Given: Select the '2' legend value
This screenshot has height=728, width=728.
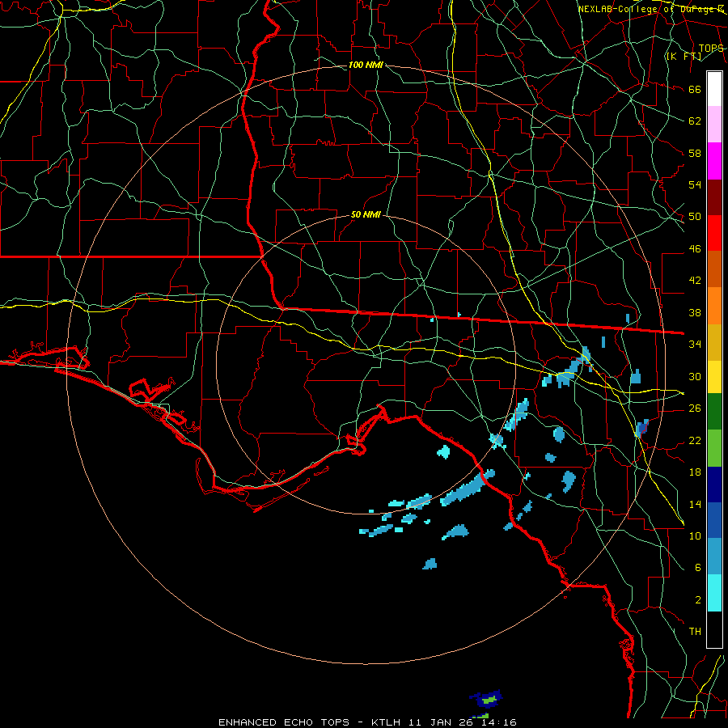Looking at the screenshot, I should (x=698, y=600).
